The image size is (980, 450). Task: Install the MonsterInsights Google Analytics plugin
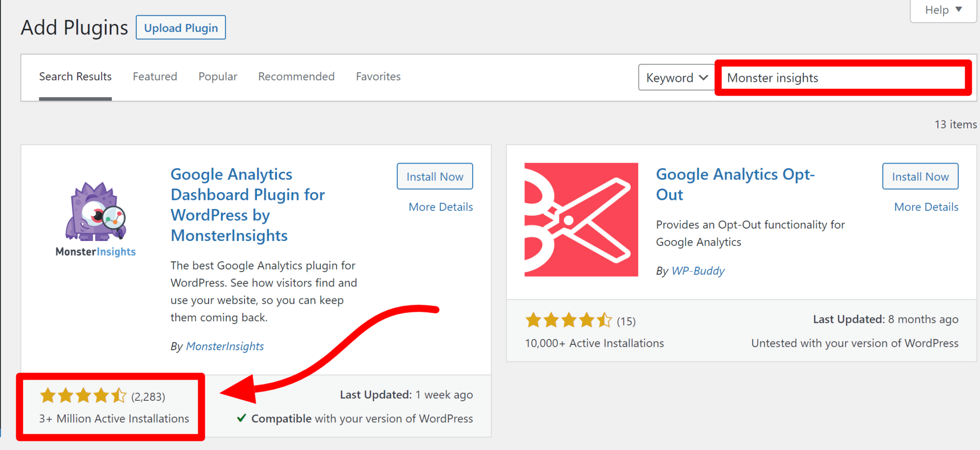434,176
